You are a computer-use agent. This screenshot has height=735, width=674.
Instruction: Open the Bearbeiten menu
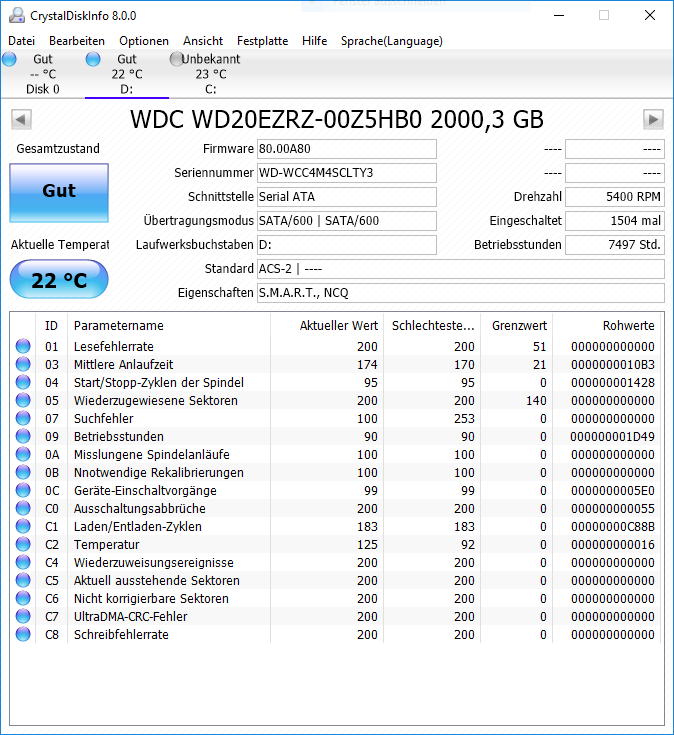77,41
